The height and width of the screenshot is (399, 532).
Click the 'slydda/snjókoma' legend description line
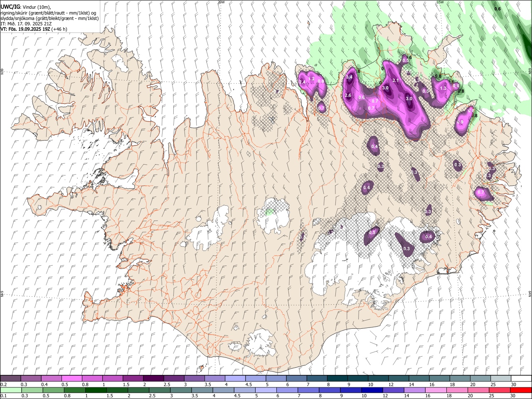point(49,18)
